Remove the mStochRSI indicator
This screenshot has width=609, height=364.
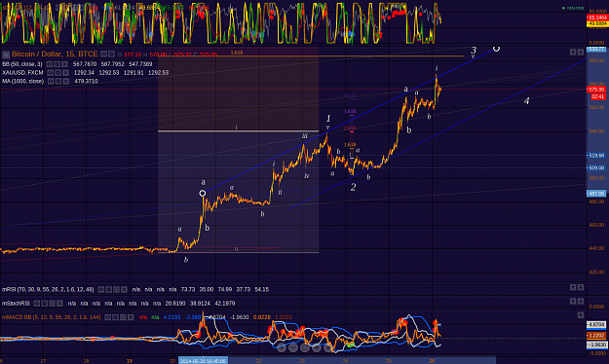tap(59, 303)
